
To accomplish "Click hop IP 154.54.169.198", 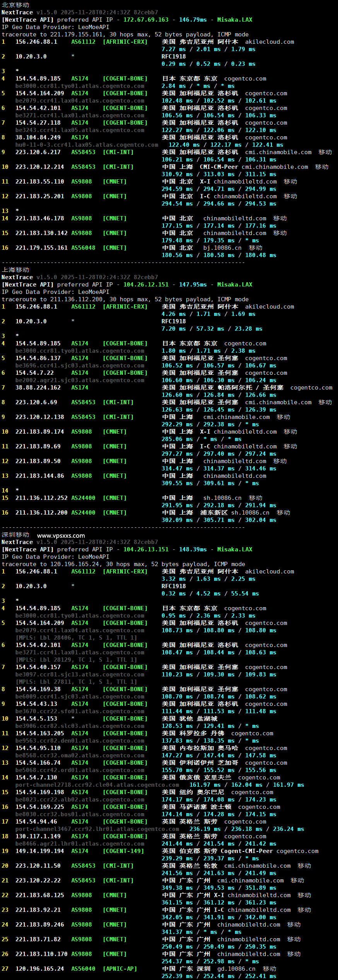I will pyautogui.click(x=40, y=792).
